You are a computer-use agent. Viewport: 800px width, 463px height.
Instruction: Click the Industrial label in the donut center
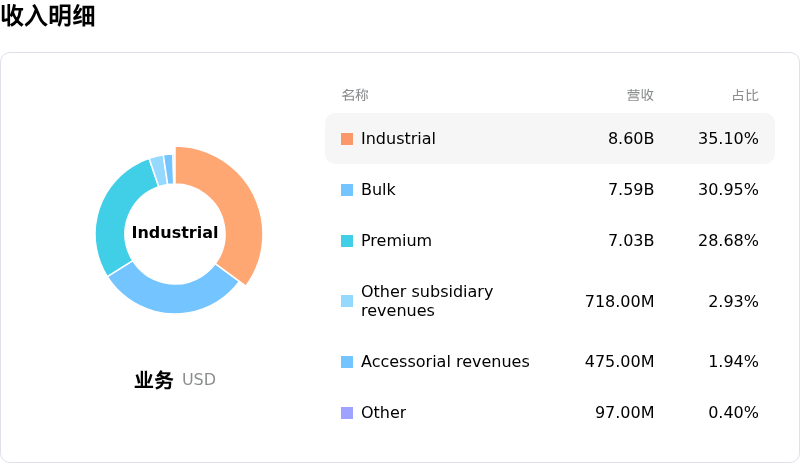coord(175,232)
